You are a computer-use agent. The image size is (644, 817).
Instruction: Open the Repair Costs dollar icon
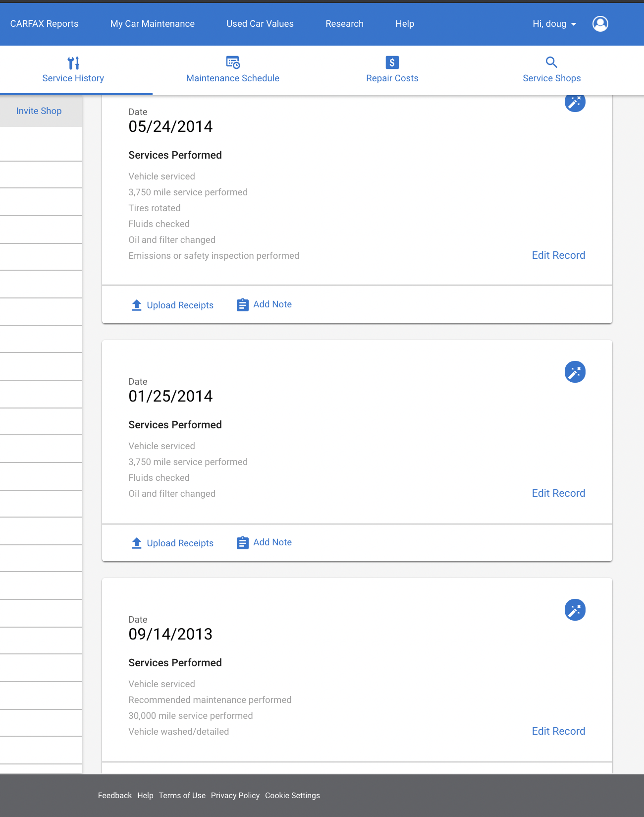392,62
